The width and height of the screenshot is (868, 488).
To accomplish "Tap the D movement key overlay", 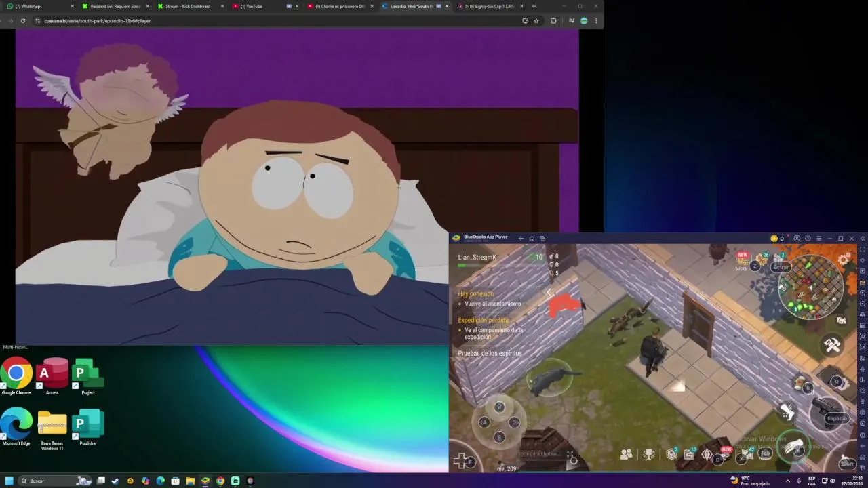I will [515, 422].
